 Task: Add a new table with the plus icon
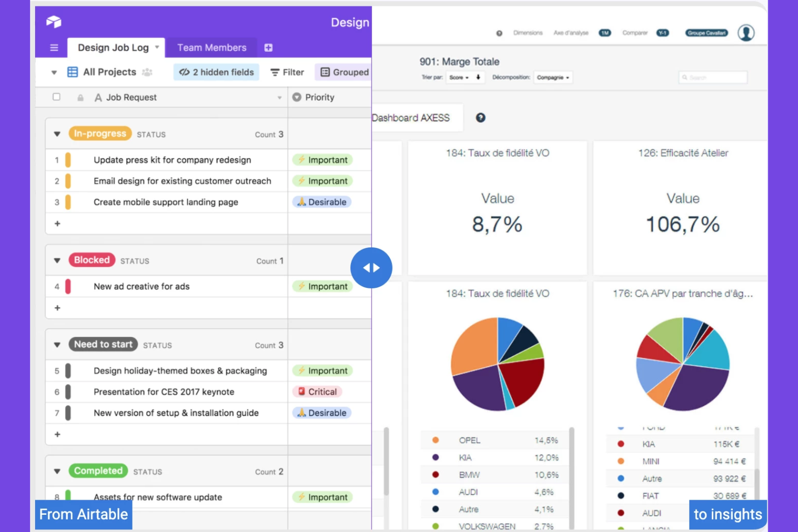[268, 47]
